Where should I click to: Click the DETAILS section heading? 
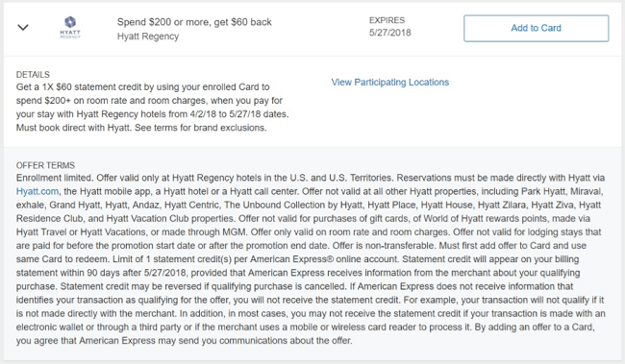[33, 75]
